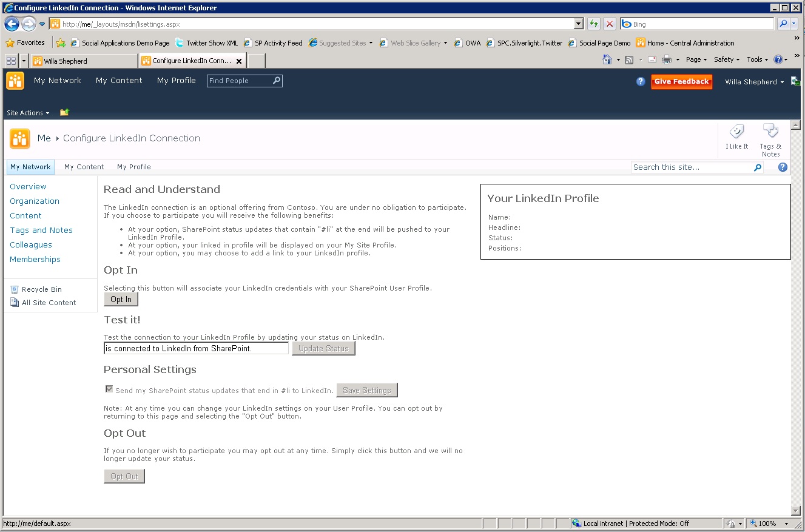Open Twitter Show XML favorites link

[206, 43]
